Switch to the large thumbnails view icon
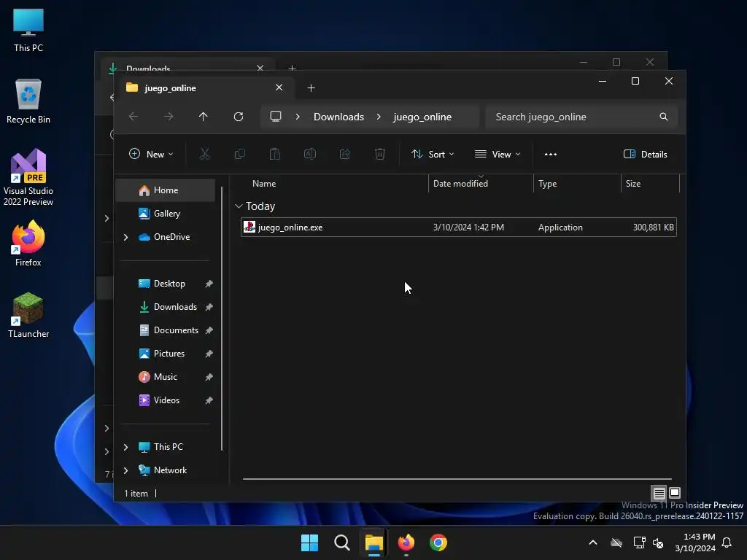This screenshot has width=747, height=560. [x=675, y=493]
